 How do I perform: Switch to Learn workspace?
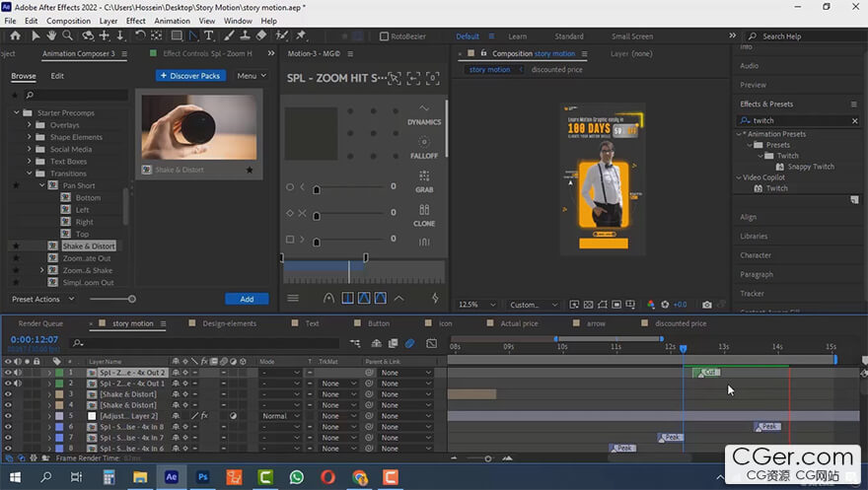(518, 36)
